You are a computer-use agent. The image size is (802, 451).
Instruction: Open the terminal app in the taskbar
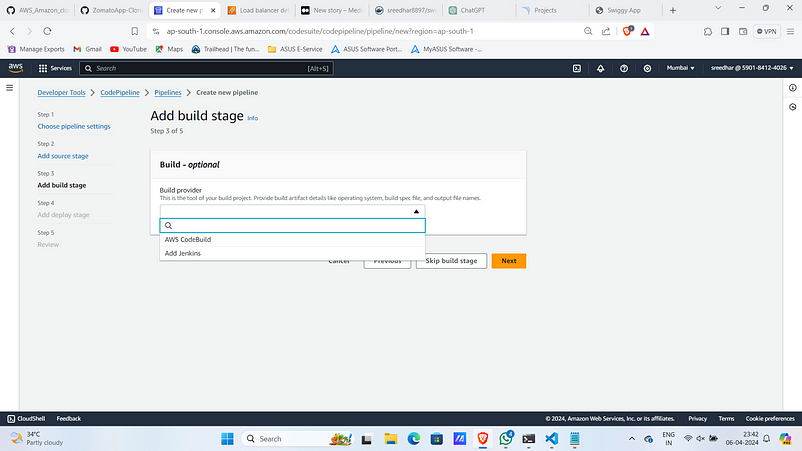[528, 439]
